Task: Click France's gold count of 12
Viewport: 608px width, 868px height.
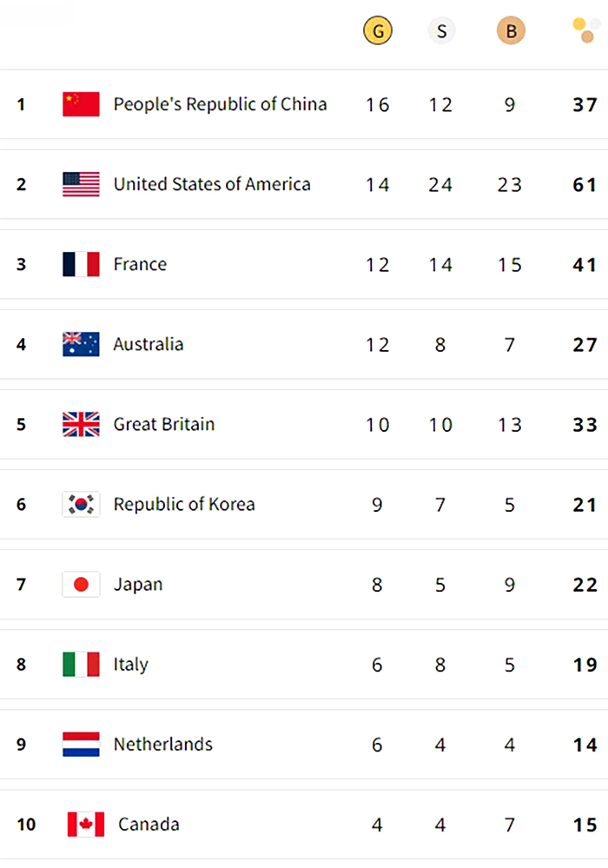Action: point(377,265)
